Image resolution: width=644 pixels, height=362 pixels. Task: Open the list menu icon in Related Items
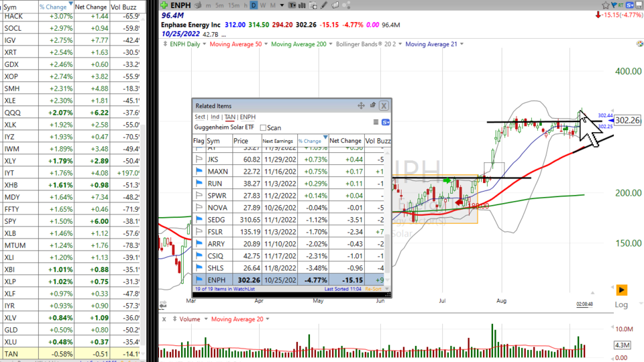(x=376, y=122)
